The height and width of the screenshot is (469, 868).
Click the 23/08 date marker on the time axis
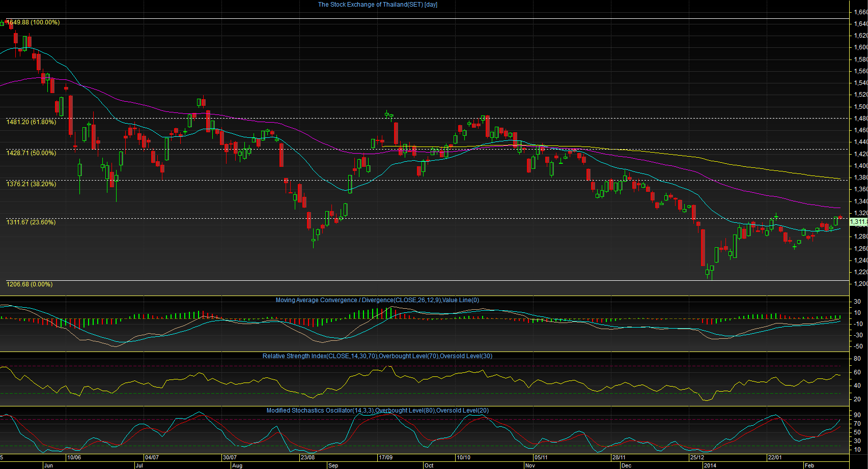307,457
